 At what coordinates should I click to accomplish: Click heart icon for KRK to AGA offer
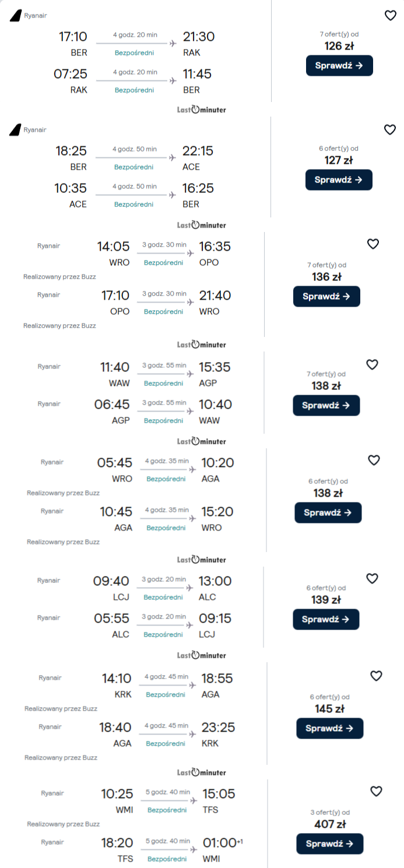point(376,676)
